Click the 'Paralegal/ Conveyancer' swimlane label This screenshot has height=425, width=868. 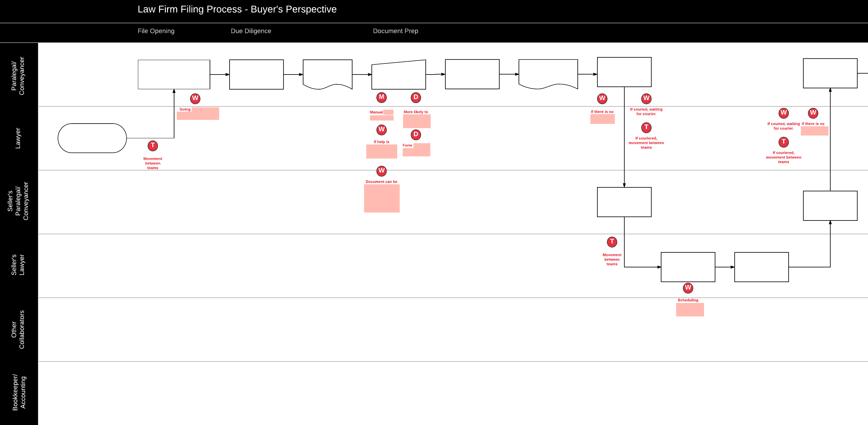coord(18,76)
